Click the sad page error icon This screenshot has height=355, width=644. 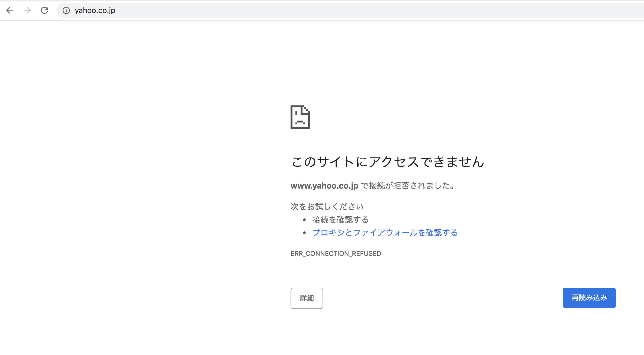point(300,117)
